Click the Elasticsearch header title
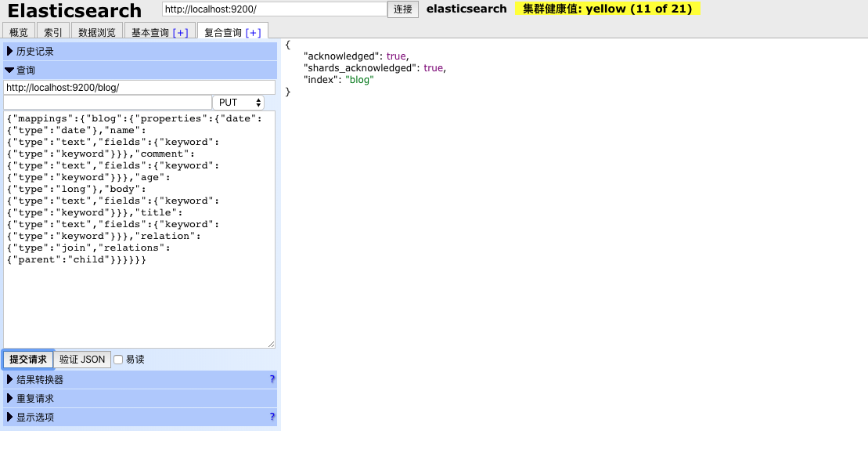The height and width of the screenshot is (463, 868). click(74, 10)
